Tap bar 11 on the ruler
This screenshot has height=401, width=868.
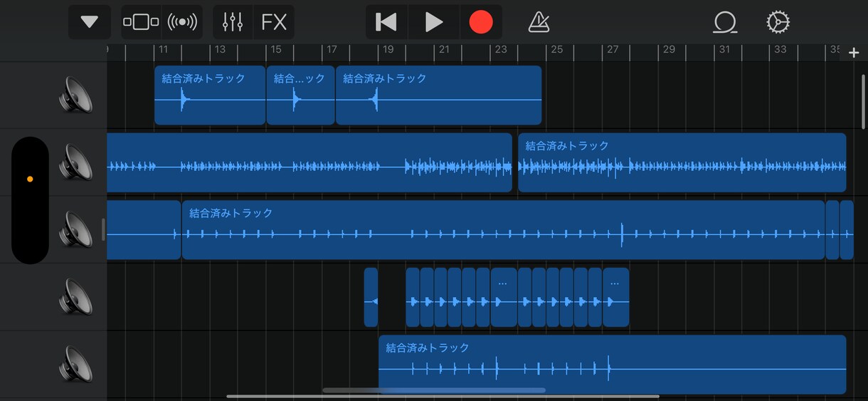click(x=163, y=50)
